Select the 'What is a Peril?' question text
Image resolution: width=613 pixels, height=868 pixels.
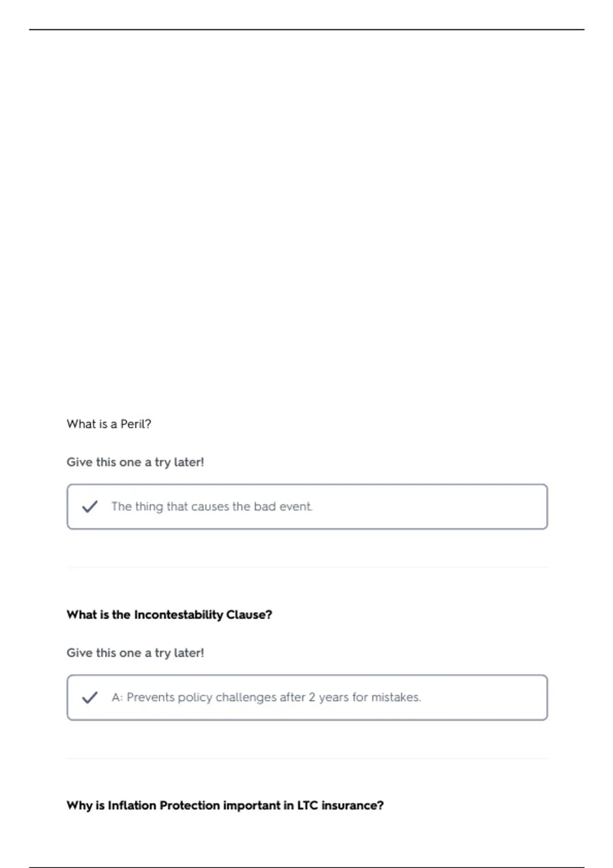coord(109,424)
